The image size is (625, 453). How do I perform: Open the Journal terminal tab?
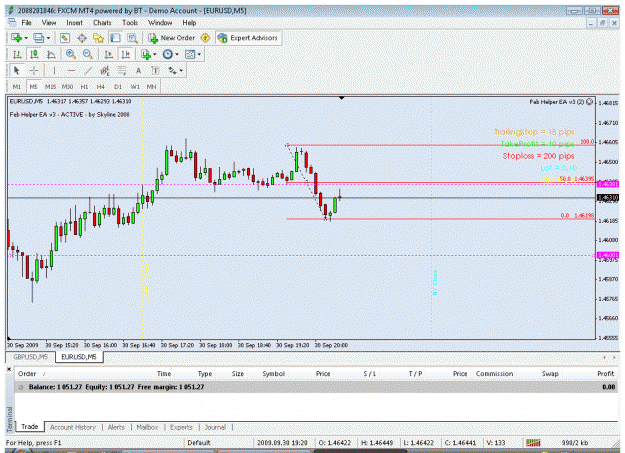click(215, 427)
